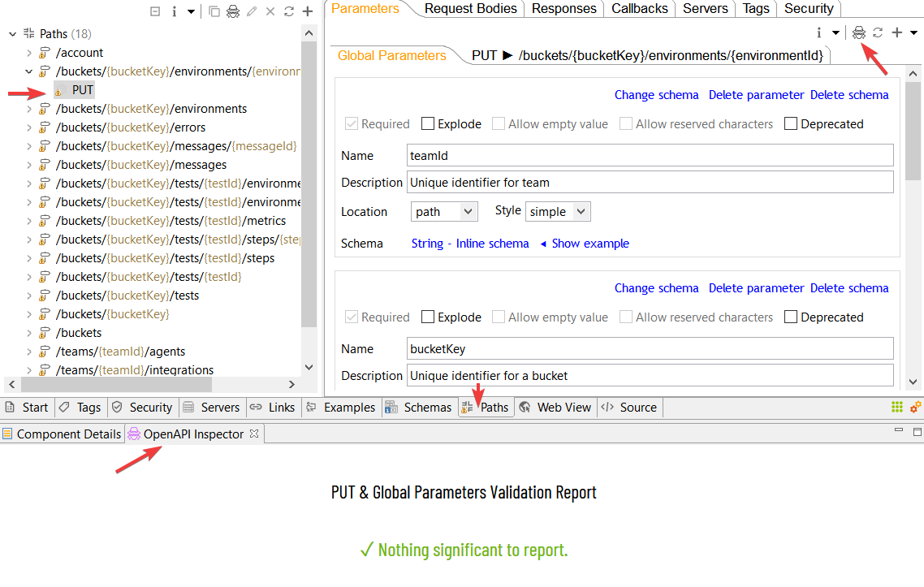The width and height of the screenshot is (924, 587).
Task: Click the /buckets path icon
Action: tap(44, 333)
